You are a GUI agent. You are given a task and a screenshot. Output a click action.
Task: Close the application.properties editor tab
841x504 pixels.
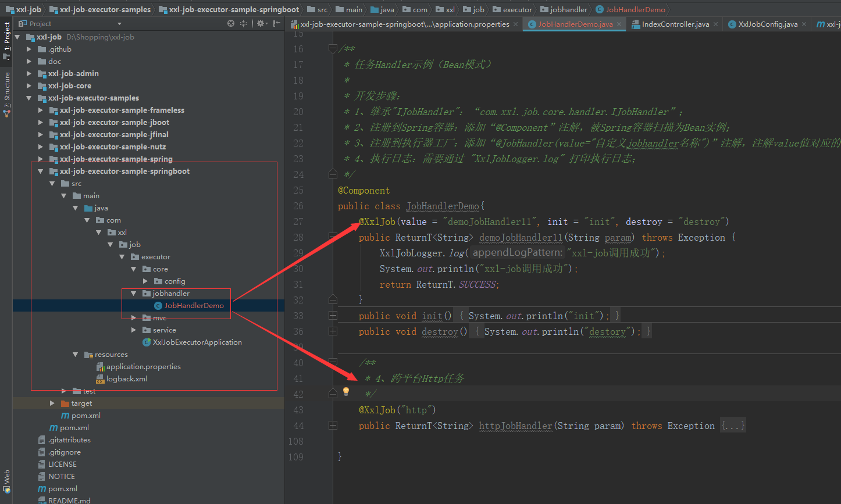[516, 24]
